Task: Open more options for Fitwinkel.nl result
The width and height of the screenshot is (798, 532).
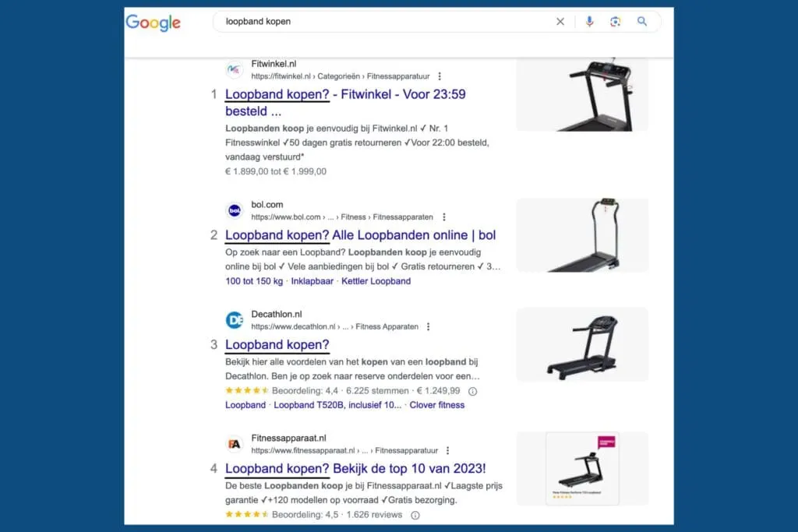Action: point(440,76)
